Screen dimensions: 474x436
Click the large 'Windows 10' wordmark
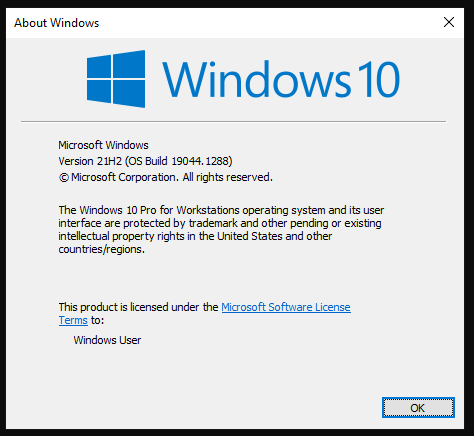coord(281,80)
